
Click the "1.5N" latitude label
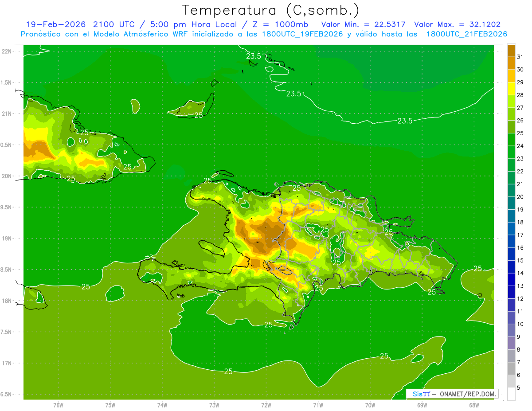[x=7, y=82]
